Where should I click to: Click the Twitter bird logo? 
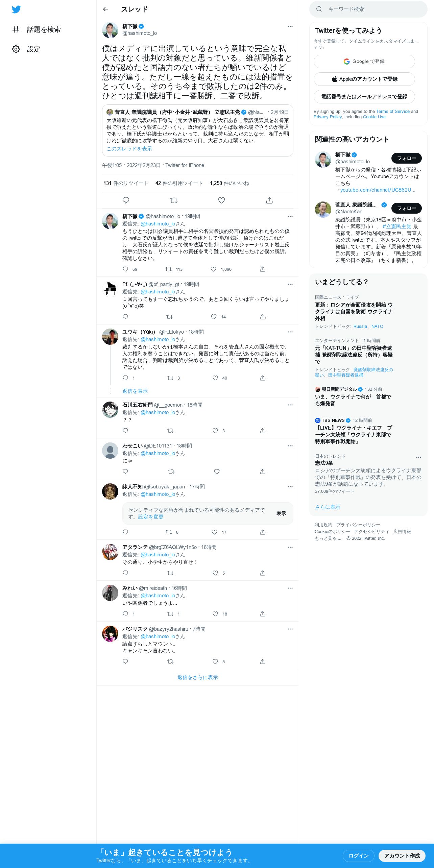16,9
